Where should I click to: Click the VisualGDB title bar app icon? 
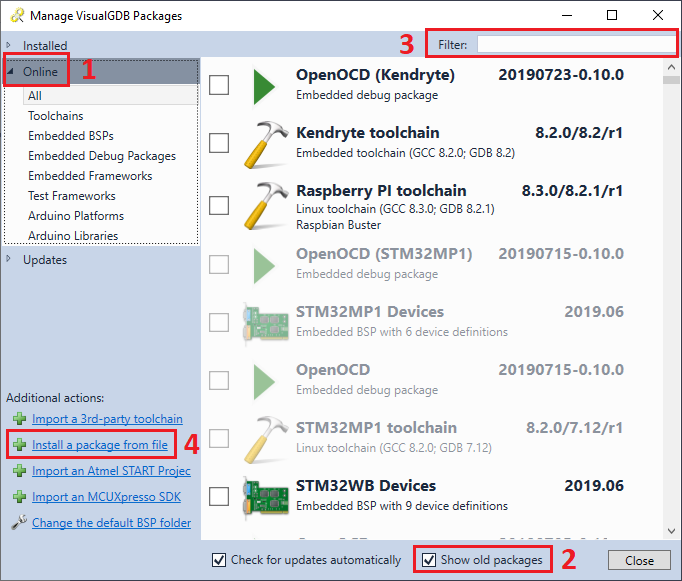[x=17, y=16]
